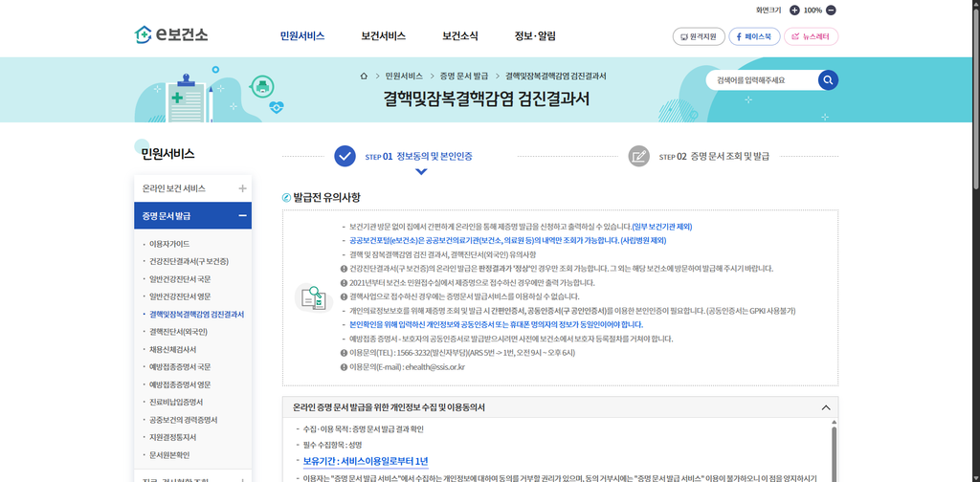Open 채용신체검사서 sidebar item
The height and width of the screenshot is (482, 980).
tap(173, 349)
